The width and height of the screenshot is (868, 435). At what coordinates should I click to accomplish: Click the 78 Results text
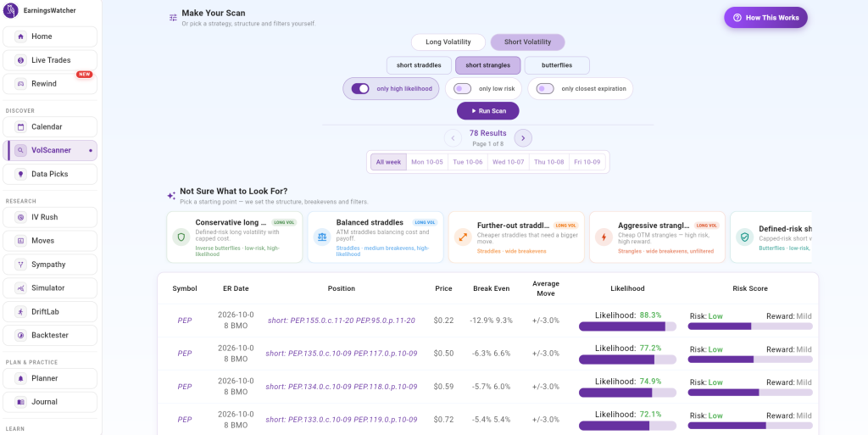pyautogui.click(x=487, y=133)
